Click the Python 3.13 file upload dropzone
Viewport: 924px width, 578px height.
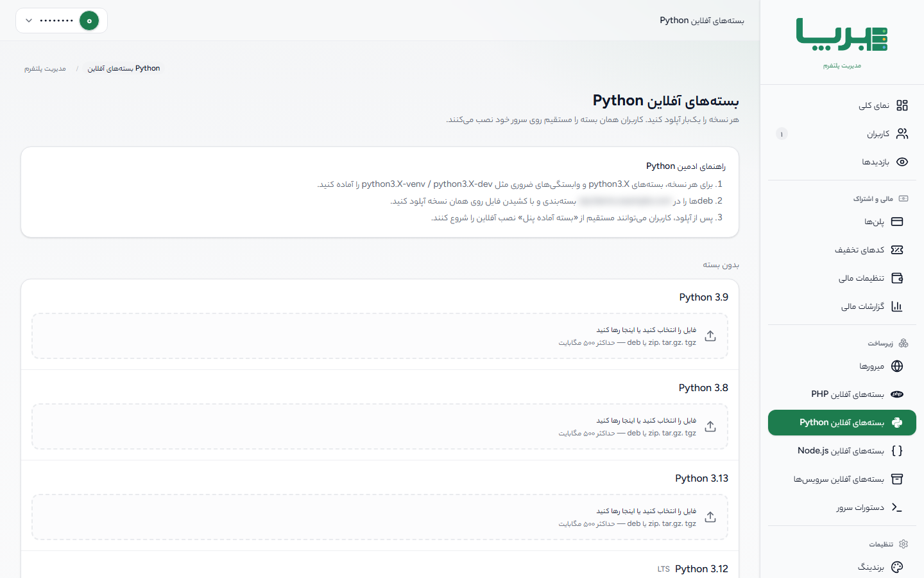click(380, 517)
